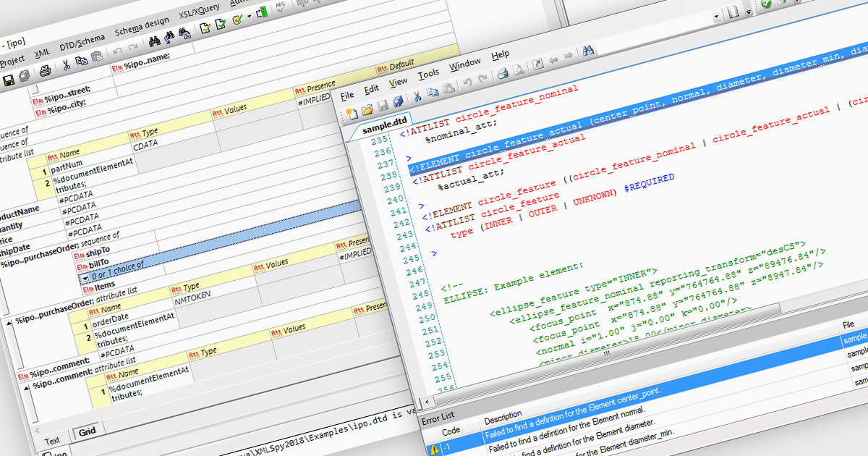This screenshot has height=456, width=868.
Task: Switch to the Text view tab
Action: pyautogui.click(x=52, y=440)
